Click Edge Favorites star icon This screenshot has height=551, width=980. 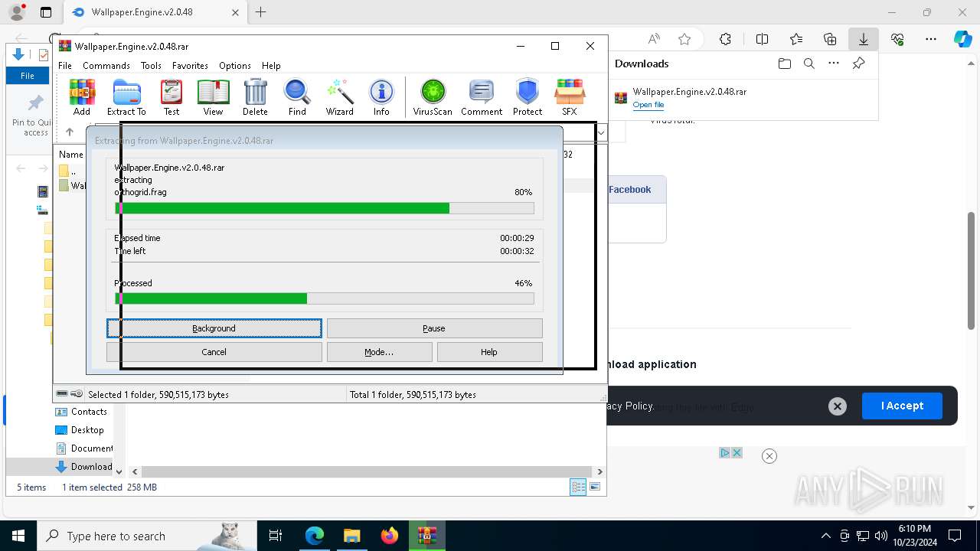(684, 39)
